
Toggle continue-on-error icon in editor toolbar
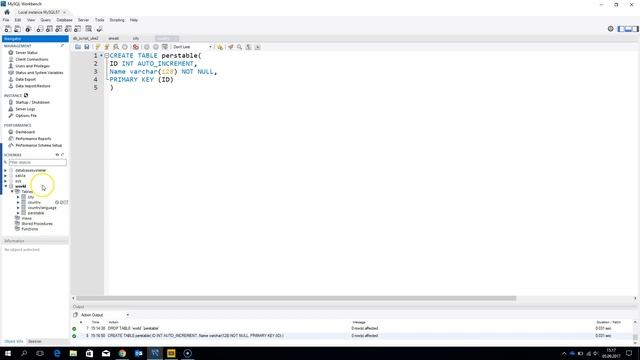[136, 47]
